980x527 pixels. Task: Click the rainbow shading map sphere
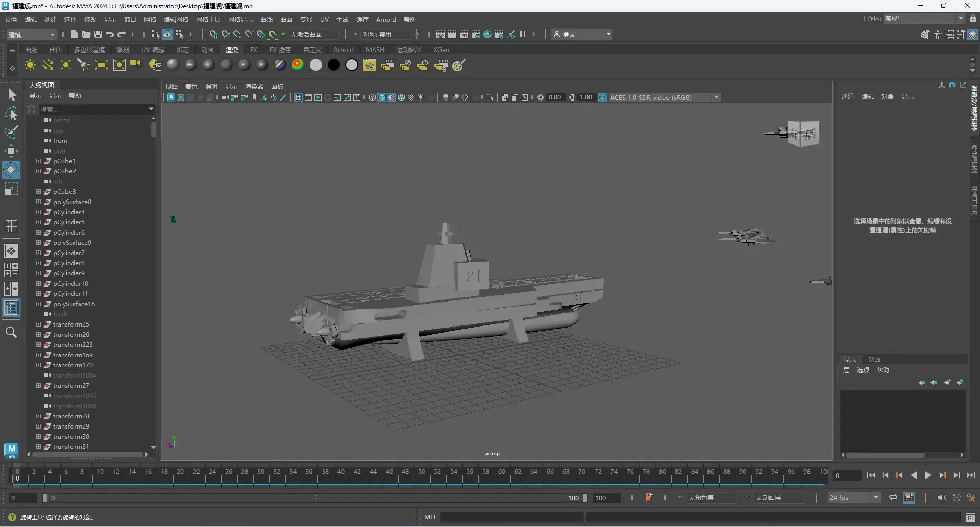298,65
